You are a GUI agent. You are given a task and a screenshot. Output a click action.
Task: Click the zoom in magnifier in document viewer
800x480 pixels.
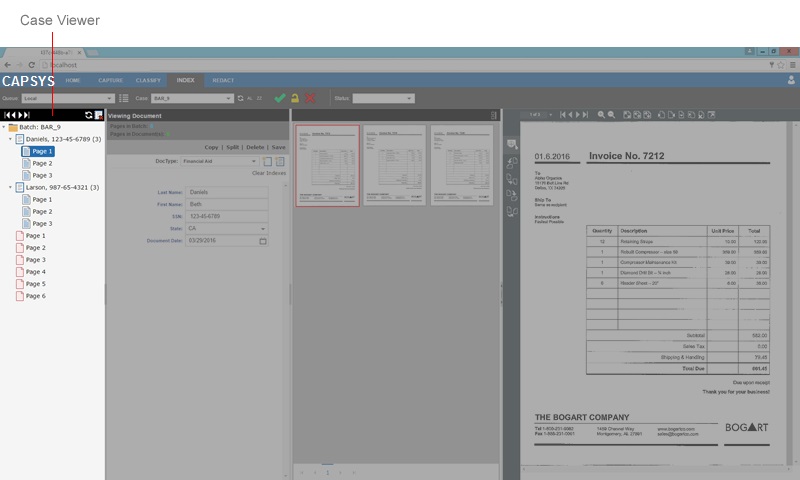pyautogui.click(x=601, y=116)
